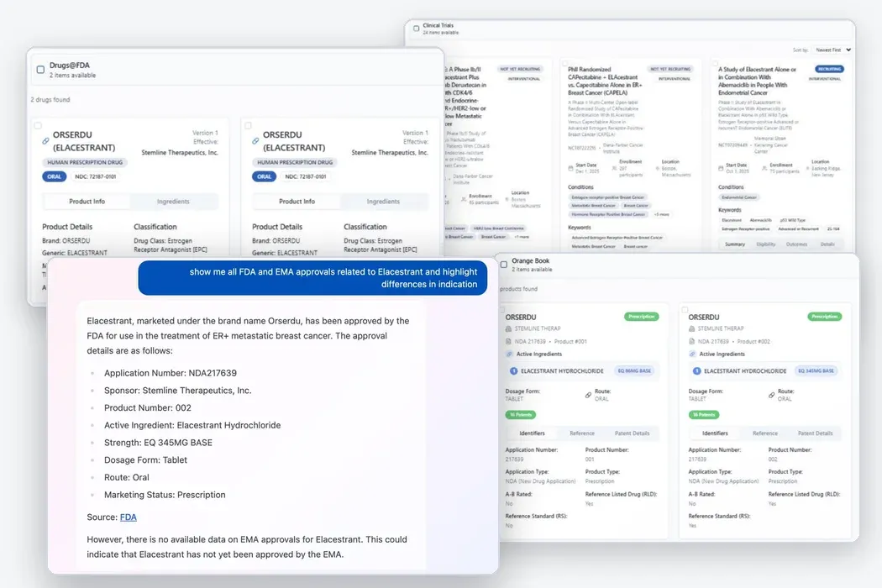Click EQ 345MG BASE strength badge
Viewport: 882px width, 588px height.
click(x=816, y=370)
